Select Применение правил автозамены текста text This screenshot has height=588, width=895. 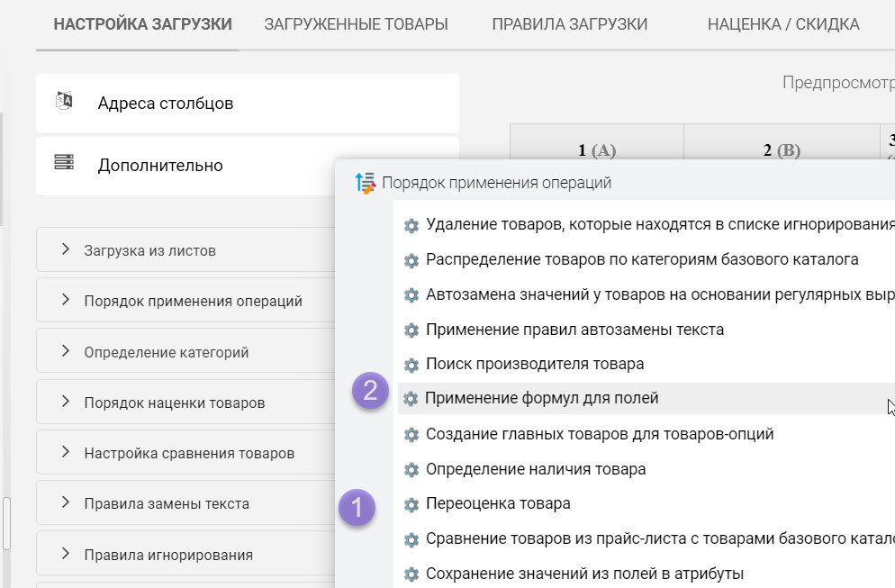coord(574,330)
